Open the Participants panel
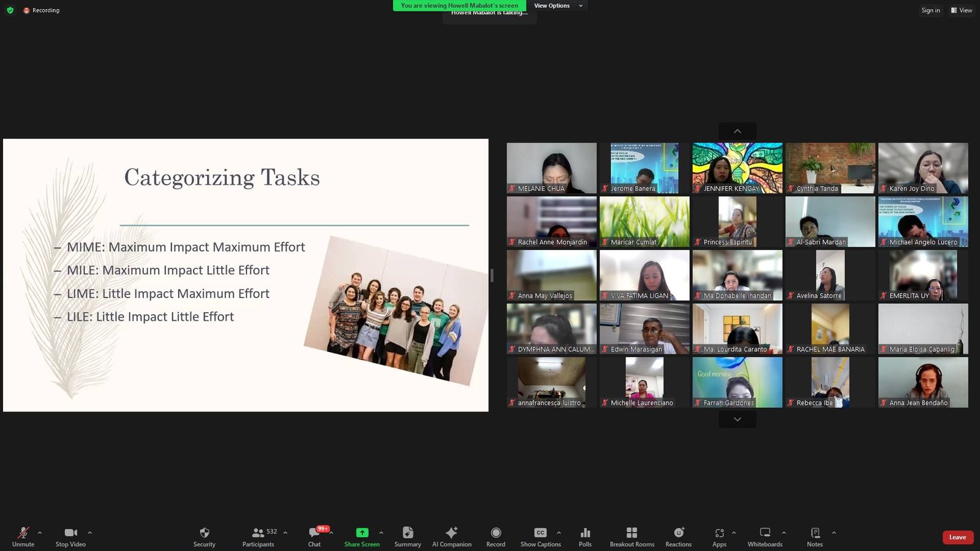The height and width of the screenshot is (551, 980). point(258,536)
